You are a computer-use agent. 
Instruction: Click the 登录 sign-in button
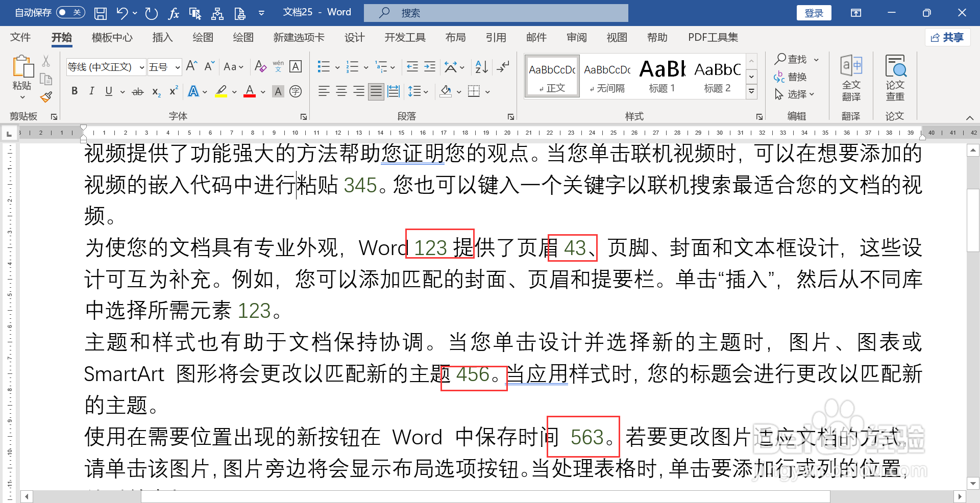tap(814, 13)
